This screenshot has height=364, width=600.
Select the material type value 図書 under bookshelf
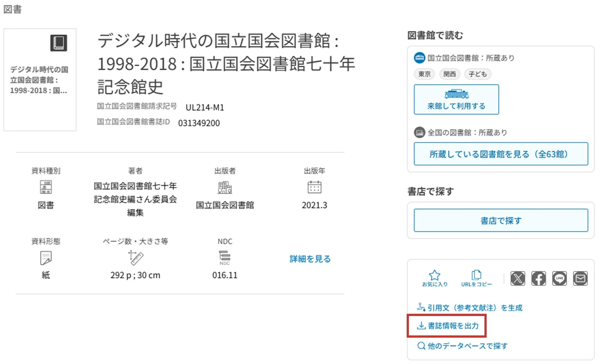click(46, 205)
